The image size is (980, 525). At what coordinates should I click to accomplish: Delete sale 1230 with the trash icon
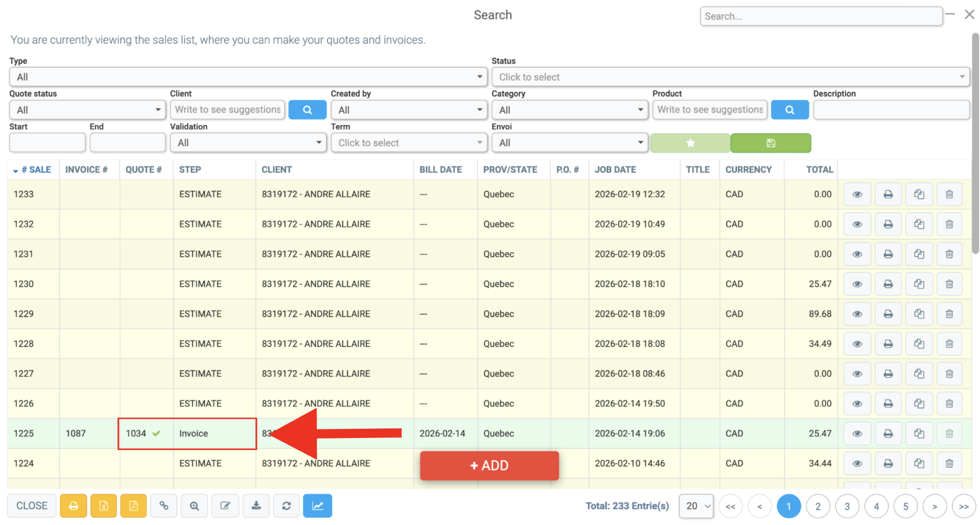pos(949,284)
